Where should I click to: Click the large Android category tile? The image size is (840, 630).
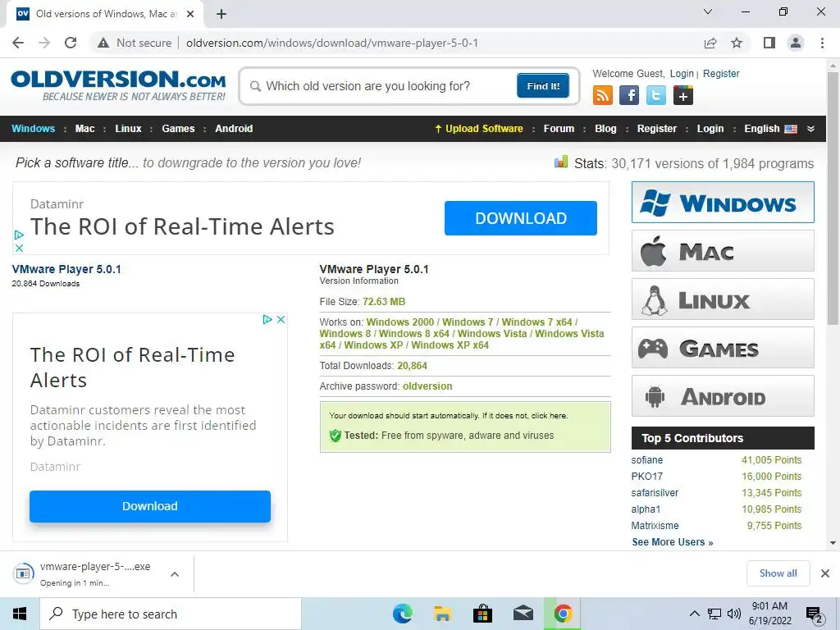tap(723, 396)
